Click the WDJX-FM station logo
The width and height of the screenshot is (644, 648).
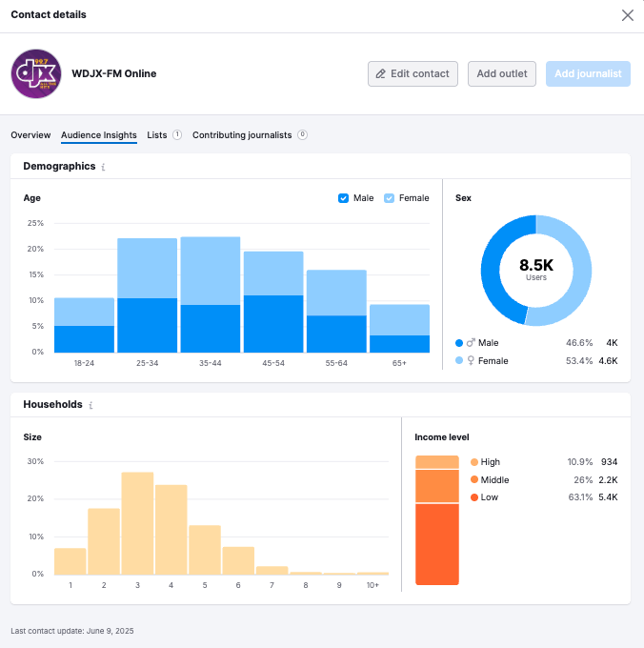click(35, 74)
